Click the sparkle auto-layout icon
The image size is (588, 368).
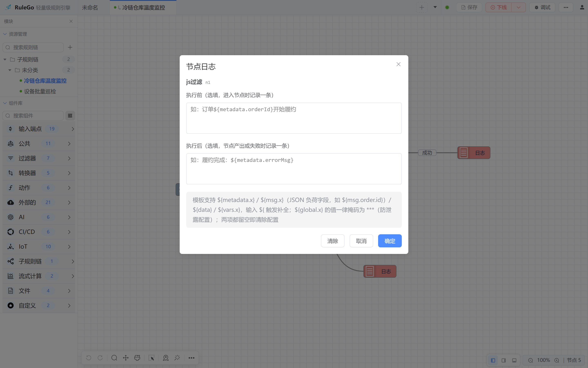(177, 358)
